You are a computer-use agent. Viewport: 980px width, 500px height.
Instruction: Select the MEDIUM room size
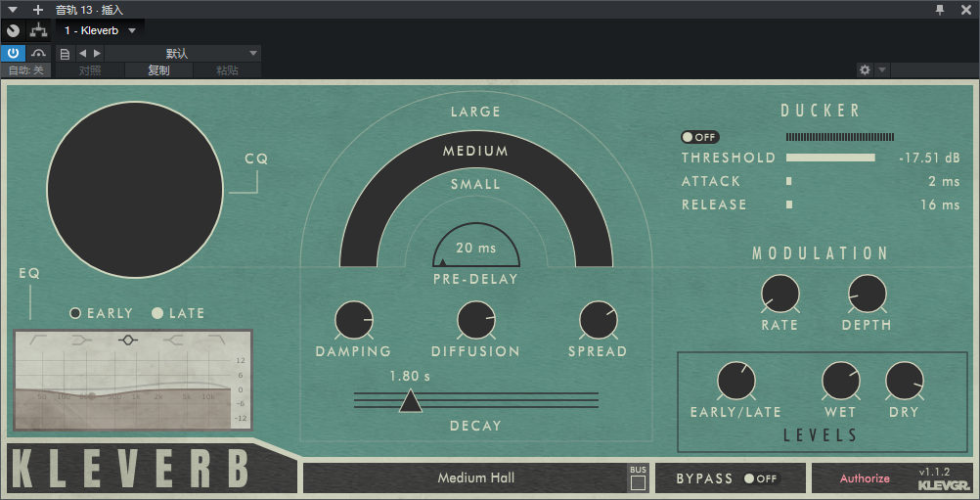point(476,151)
